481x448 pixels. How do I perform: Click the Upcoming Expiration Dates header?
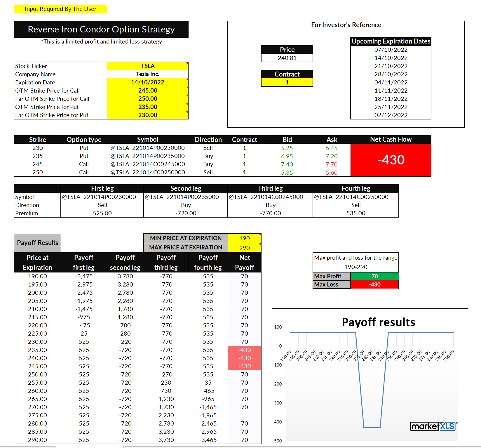coord(391,41)
